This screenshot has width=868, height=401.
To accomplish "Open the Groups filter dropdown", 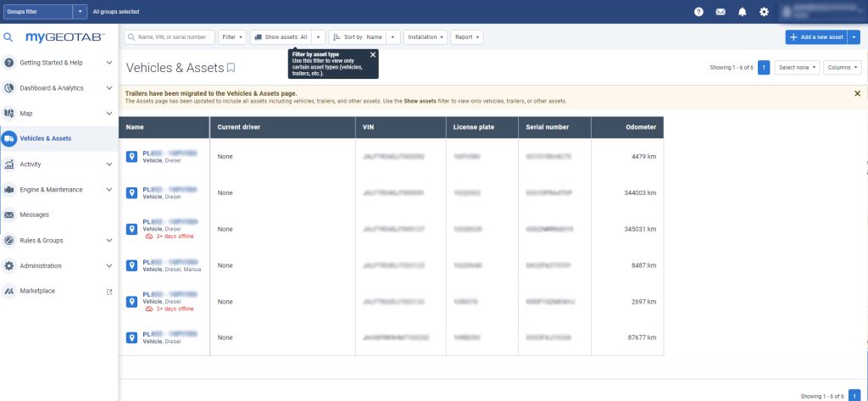I will tap(81, 12).
